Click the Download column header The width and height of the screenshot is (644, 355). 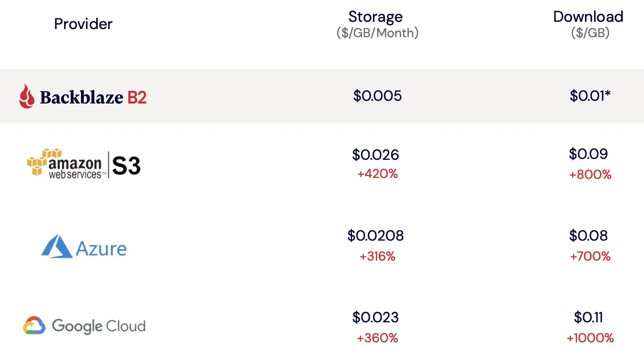(x=588, y=17)
